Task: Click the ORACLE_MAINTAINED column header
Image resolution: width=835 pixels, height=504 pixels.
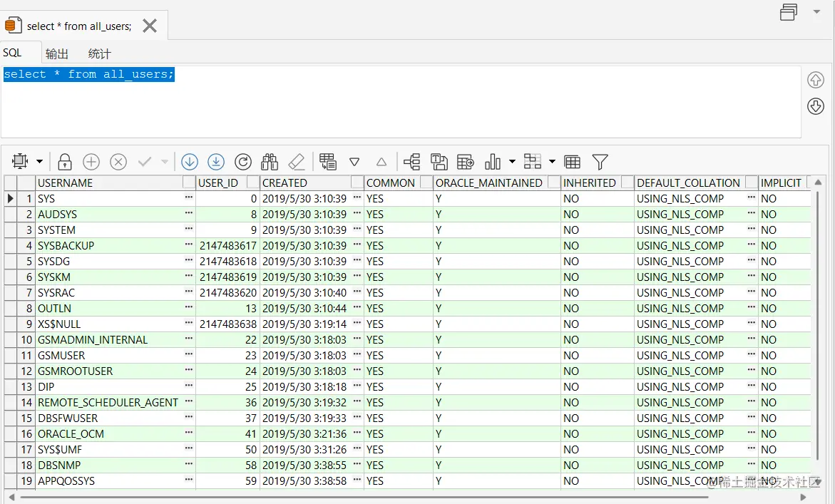Action: [491, 182]
